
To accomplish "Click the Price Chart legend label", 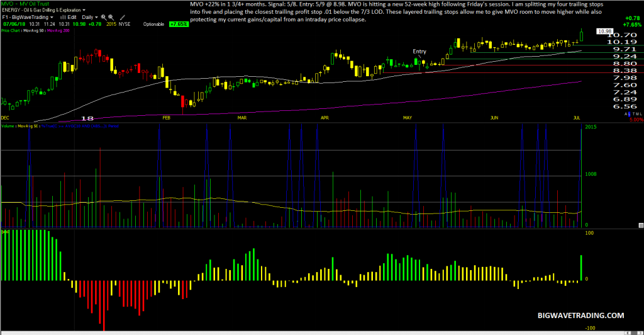I will point(10,30).
